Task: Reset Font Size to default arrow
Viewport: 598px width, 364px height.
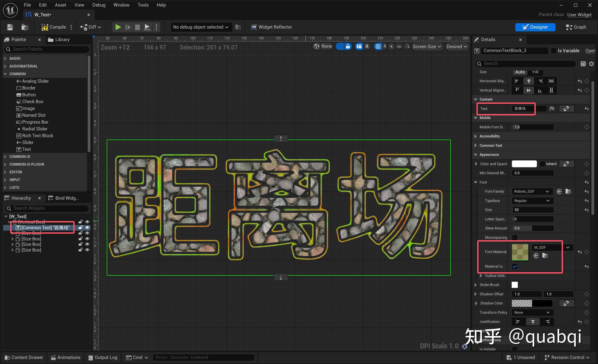Action: [586, 210]
